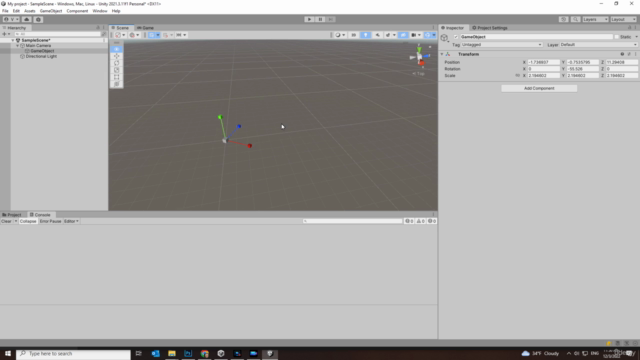
Task: Toggle grid visibility in Scene toolbar
Action: pyautogui.click(x=151, y=35)
